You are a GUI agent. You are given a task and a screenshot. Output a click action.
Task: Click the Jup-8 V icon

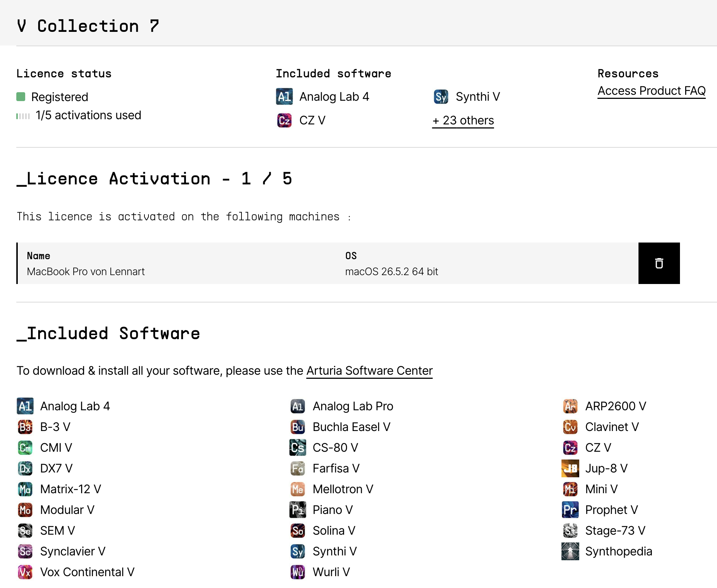[570, 468]
